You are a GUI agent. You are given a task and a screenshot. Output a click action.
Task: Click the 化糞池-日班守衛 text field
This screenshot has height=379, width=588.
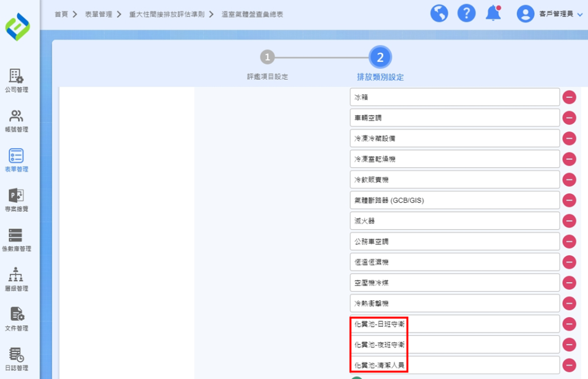454,324
